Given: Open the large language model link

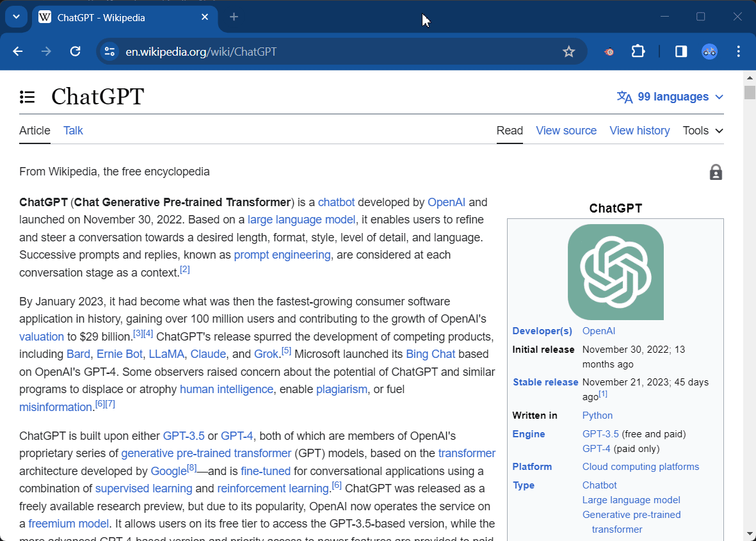Looking at the screenshot, I should click(x=302, y=220).
